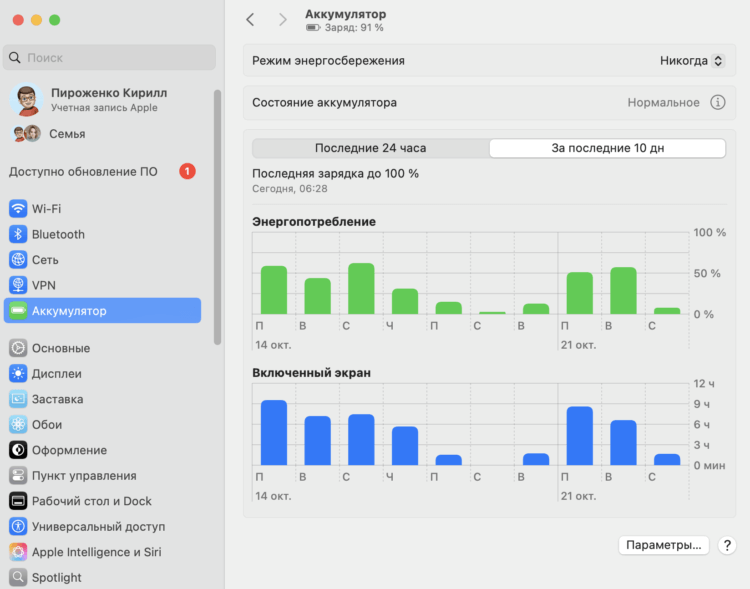
Task: Click the Заставка text label
Action: (57, 399)
